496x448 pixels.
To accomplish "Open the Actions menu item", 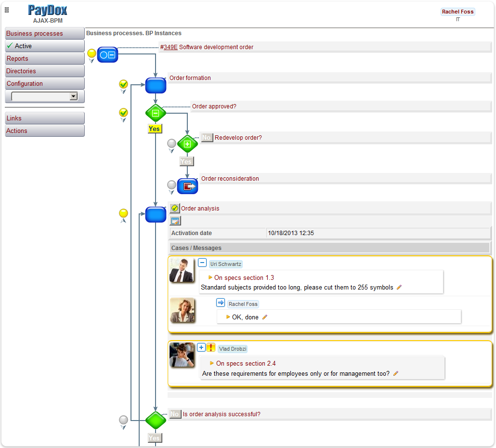I will pyautogui.click(x=45, y=131).
